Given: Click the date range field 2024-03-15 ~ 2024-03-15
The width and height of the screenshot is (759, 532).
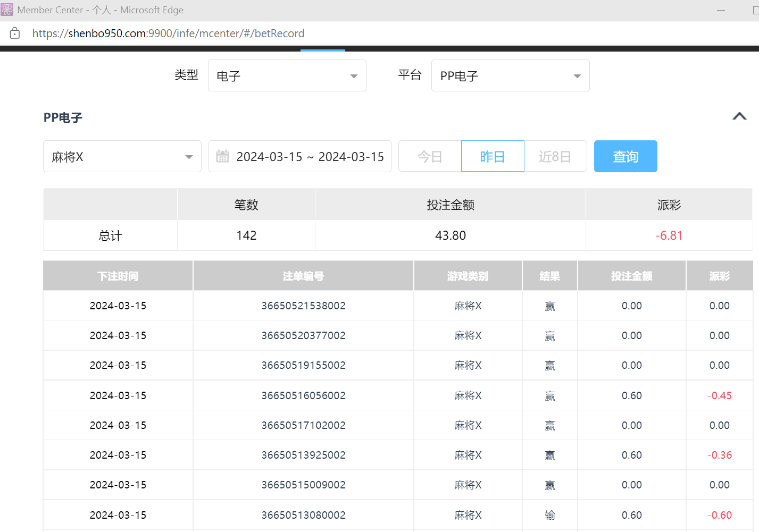Looking at the screenshot, I should [x=300, y=156].
